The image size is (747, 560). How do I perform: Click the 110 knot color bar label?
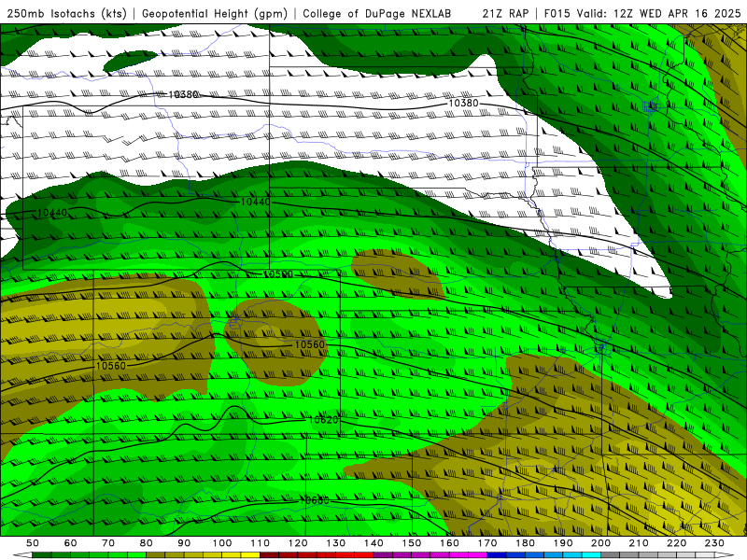261,543
